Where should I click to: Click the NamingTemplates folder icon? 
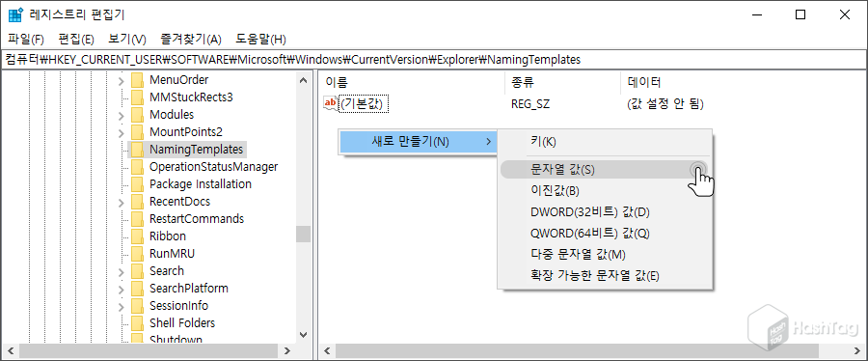[x=137, y=150]
